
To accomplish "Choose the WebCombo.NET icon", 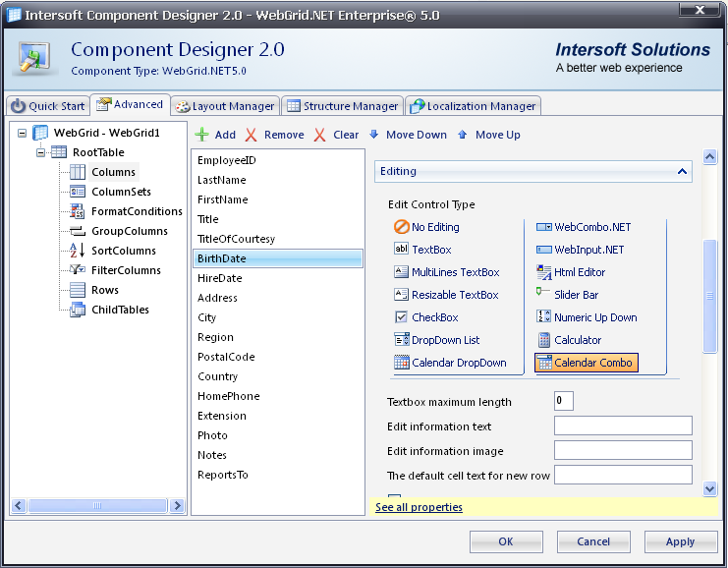I will coord(544,227).
